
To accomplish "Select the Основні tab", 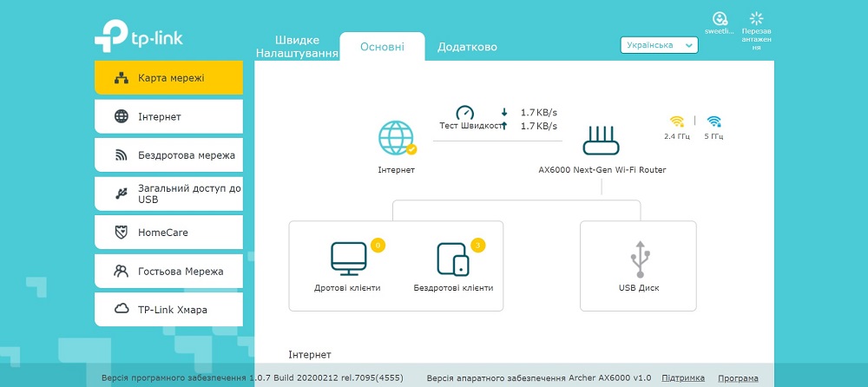I will point(382,47).
